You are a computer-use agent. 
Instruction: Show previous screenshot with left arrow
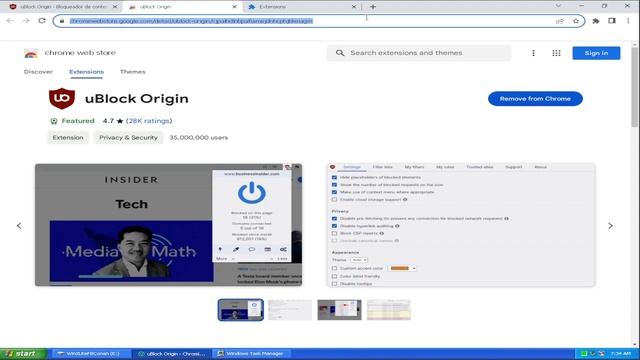[x=19, y=226]
